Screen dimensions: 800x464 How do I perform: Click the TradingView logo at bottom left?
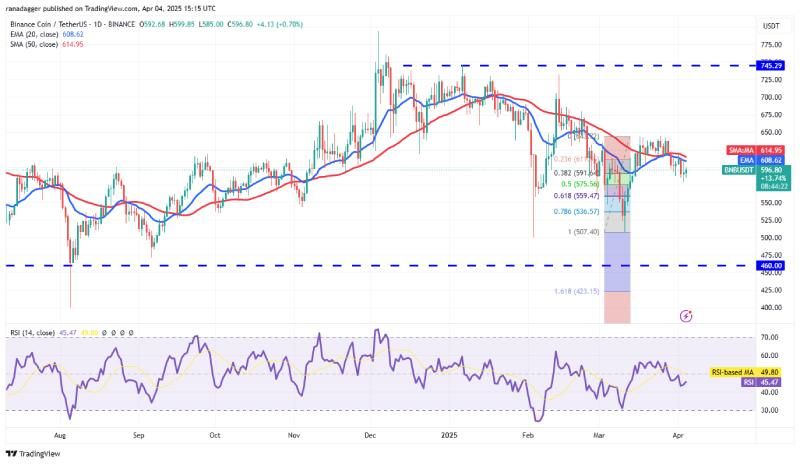point(33,453)
